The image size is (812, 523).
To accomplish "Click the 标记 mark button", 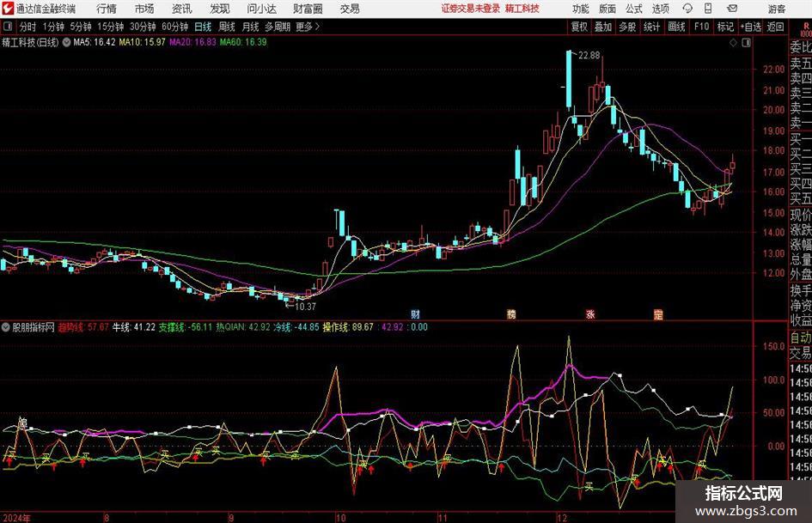I will click(x=725, y=27).
